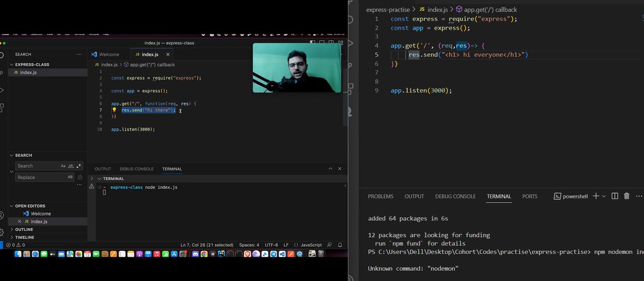The width and height of the screenshot is (644, 281).
Task: Kill the terminal with the trash icon
Action: 626,196
